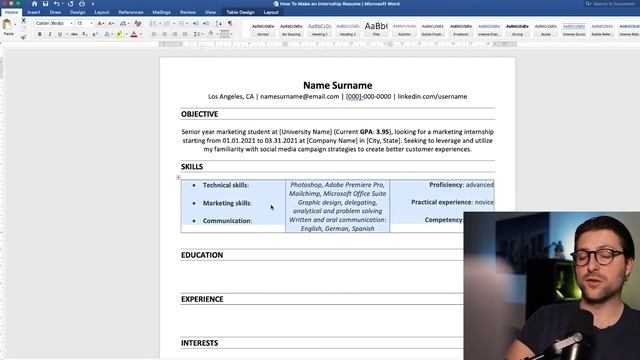
Task: Center the text alignment
Action: pos(164,34)
